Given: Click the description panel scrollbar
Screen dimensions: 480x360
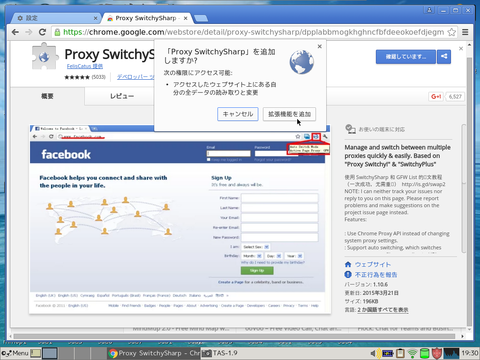Looking at the screenshot, I should pos(463,189).
